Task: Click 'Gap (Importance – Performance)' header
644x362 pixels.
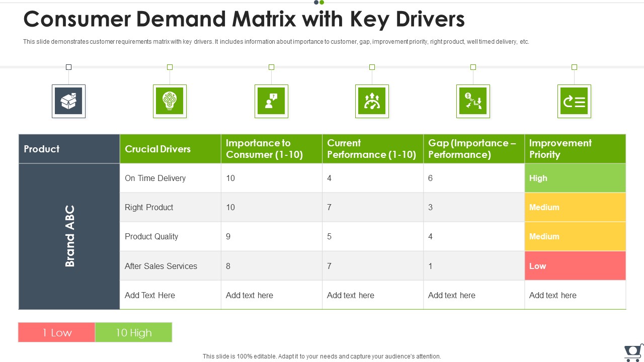Action: [x=474, y=149]
